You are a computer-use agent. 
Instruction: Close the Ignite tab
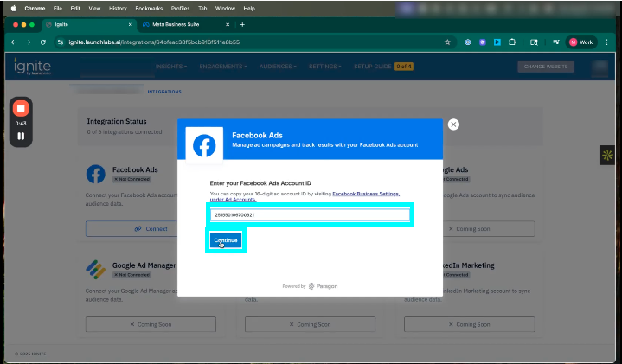(130, 24)
